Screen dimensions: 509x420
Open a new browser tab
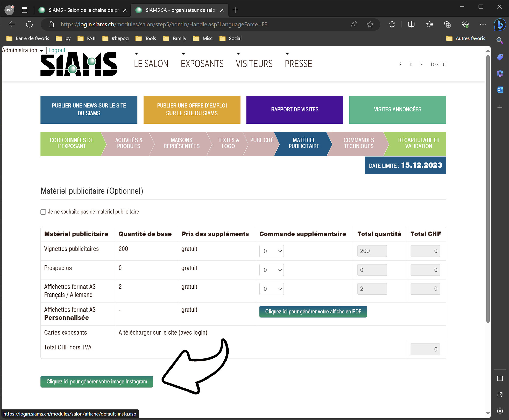(x=235, y=10)
